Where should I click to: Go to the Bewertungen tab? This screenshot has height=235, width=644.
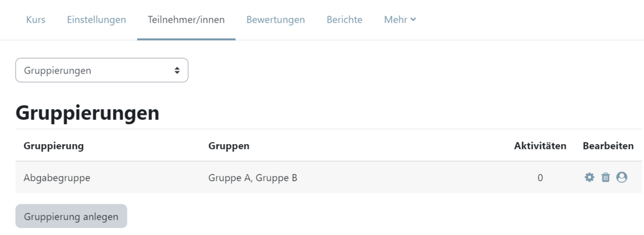275,20
